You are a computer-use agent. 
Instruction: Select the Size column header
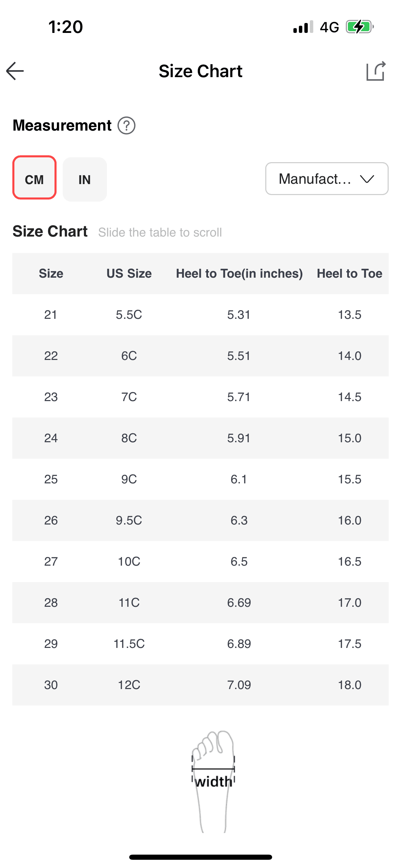click(x=51, y=274)
